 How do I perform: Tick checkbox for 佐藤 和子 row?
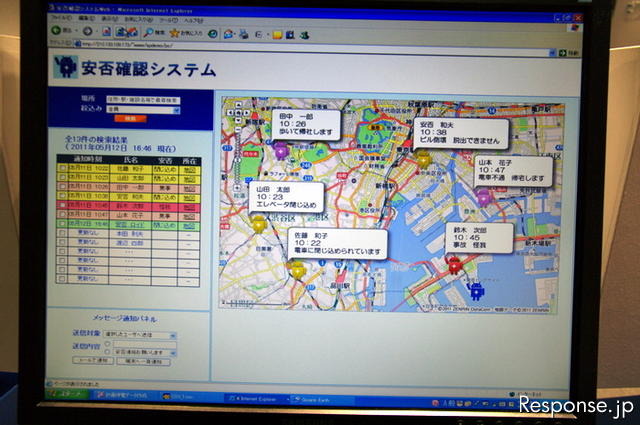click(x=62, y=168)
